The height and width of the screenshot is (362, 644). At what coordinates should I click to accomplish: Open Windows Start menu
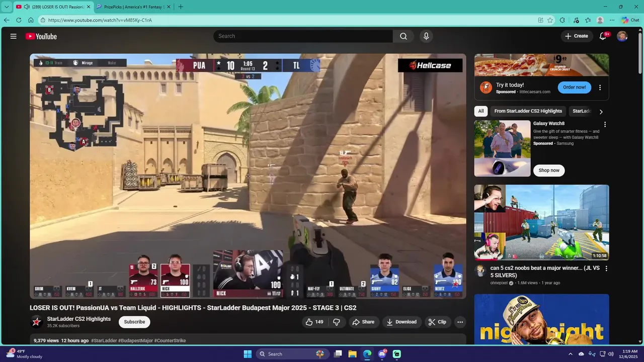248,354
